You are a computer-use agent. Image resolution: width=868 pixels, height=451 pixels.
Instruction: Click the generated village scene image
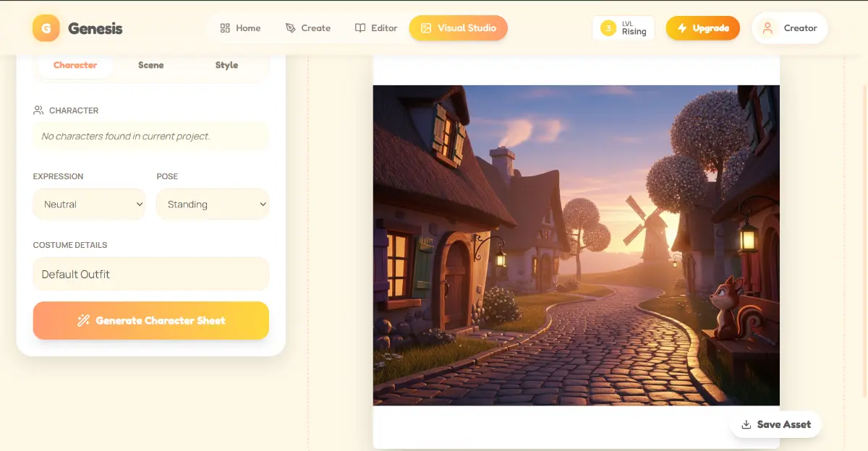pyautogui.click(x=576, y=245)
